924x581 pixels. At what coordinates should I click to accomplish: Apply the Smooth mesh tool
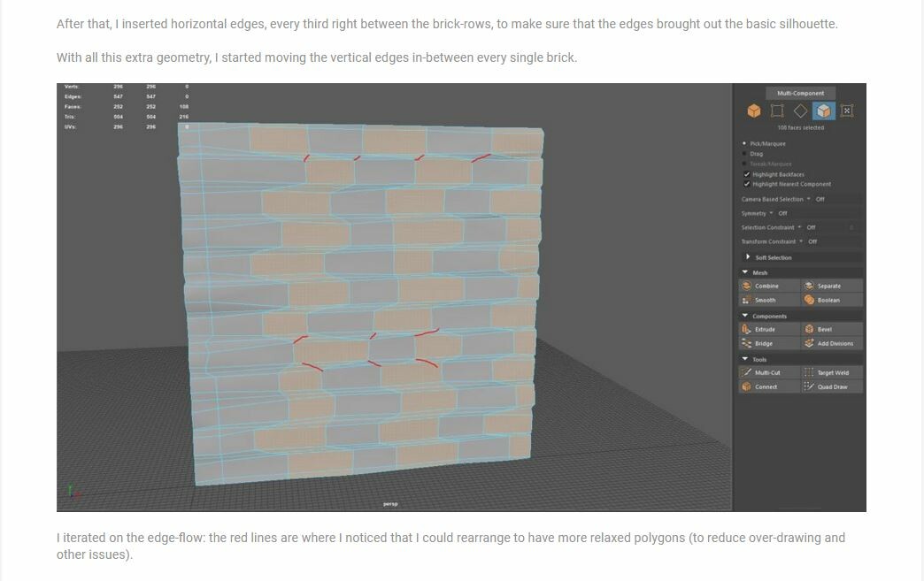click(x=768, y=300)
